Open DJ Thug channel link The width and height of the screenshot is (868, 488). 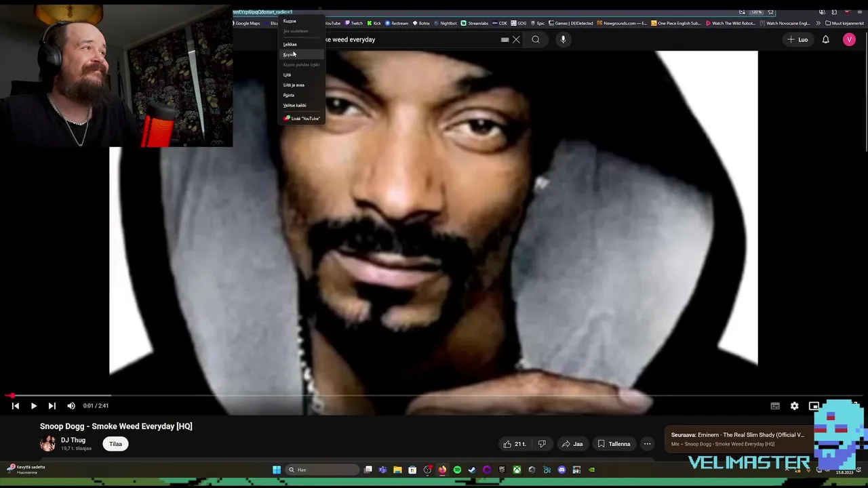click(73, 440)
